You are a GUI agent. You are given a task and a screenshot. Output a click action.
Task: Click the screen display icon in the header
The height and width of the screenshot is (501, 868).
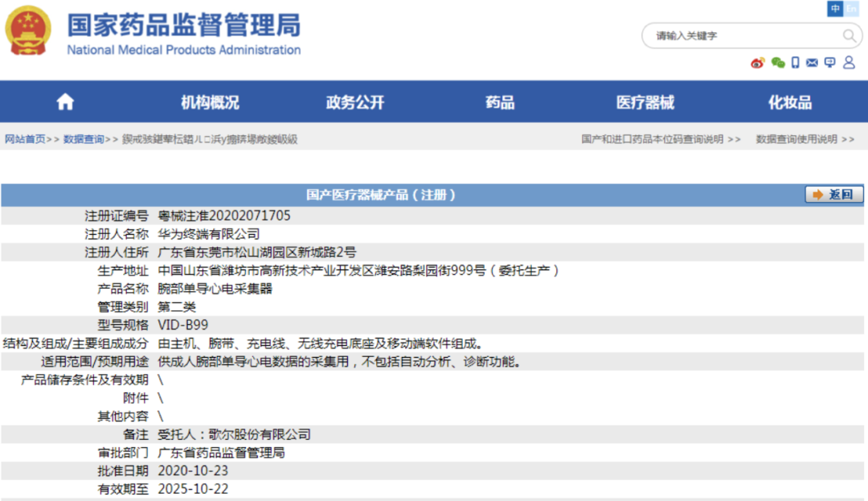click(829, 63)
